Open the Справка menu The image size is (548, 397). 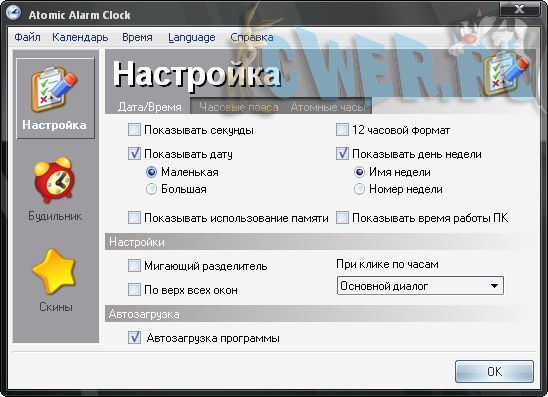tap(252, 37)
